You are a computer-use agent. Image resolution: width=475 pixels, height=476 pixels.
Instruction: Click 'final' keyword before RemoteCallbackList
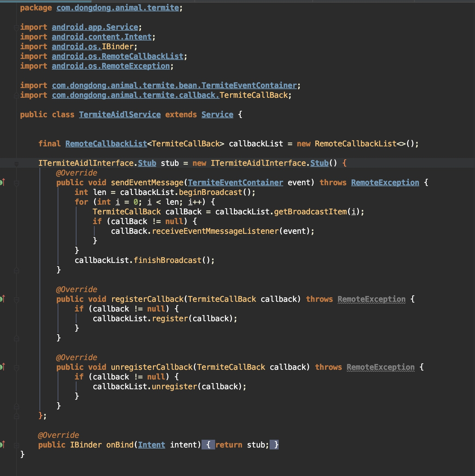click(50, 144)
